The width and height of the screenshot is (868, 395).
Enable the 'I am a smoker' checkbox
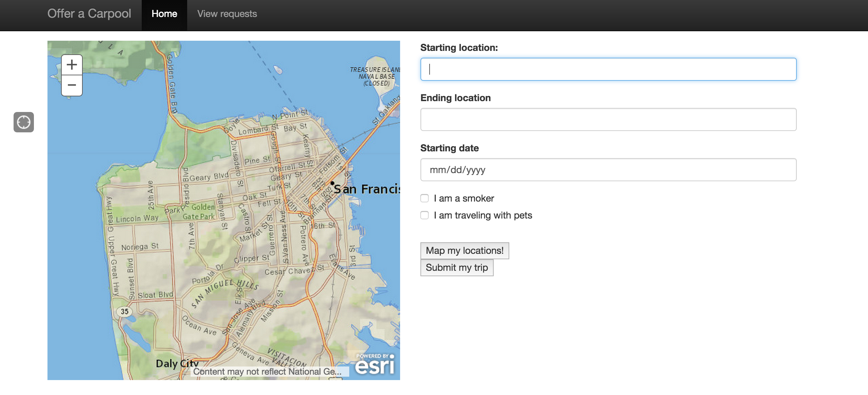[425, 198]
